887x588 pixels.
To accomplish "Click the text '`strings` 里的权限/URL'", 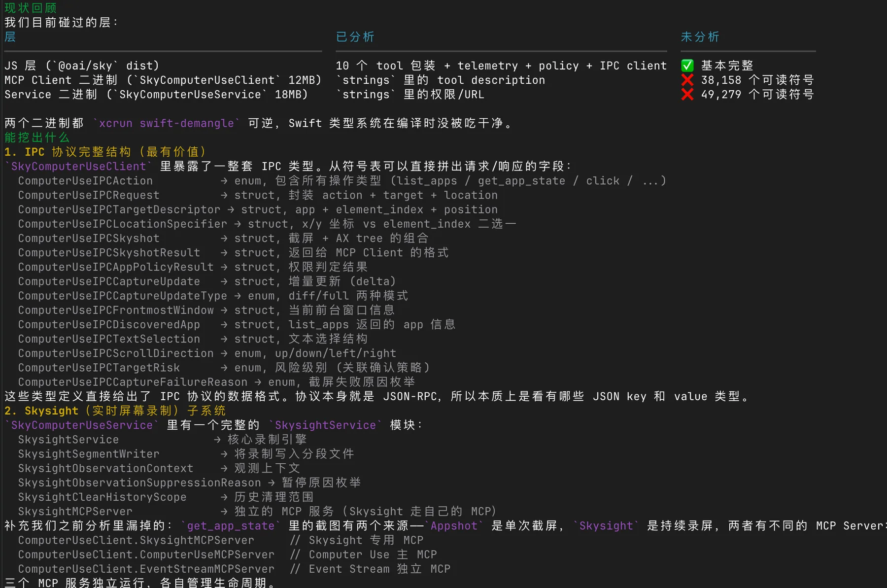I will [410, 94].
